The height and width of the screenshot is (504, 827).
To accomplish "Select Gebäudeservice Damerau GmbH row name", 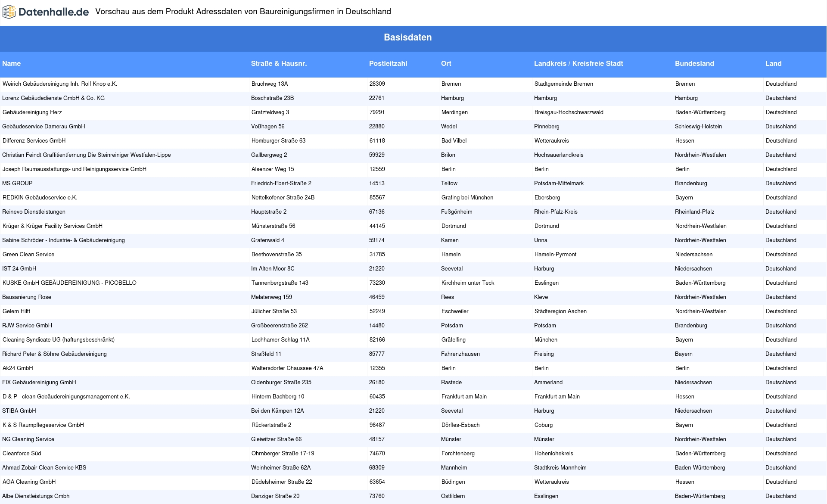I will pos(44,127).
